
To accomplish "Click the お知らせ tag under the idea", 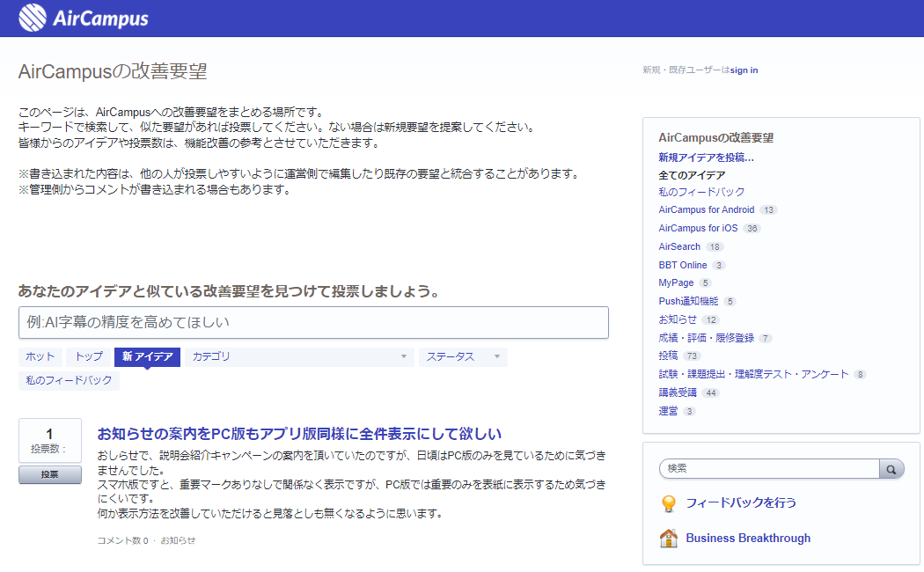I will (x=178, y=540).
